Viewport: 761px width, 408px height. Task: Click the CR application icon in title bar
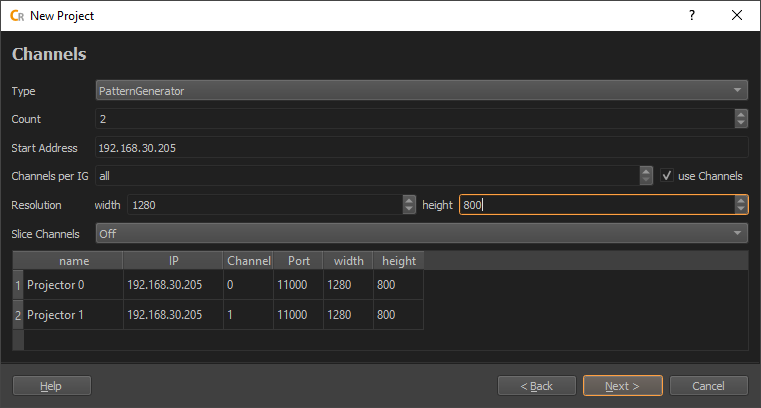click(x=16, y=16)
